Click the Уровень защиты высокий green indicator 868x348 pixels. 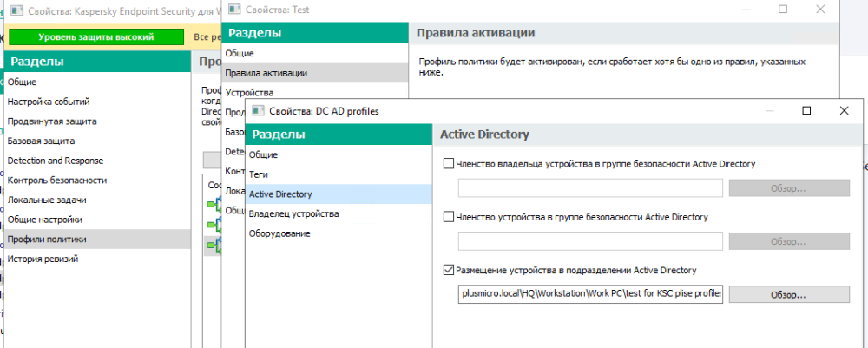pyautogui.click(x=96, y=37)
